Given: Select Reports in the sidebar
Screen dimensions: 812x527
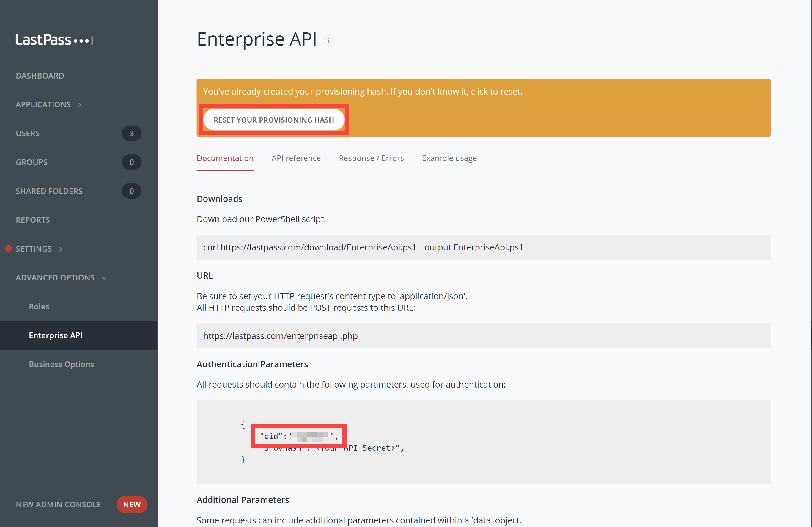Looking at the screenshot, I should [x=33, y=219].
